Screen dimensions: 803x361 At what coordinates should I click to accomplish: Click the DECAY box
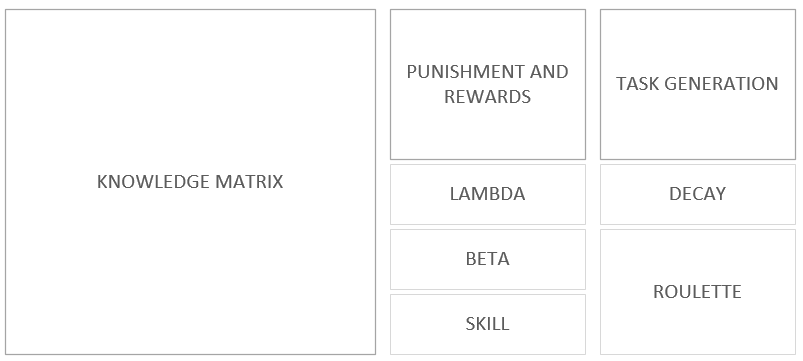[x=698, y=194]
